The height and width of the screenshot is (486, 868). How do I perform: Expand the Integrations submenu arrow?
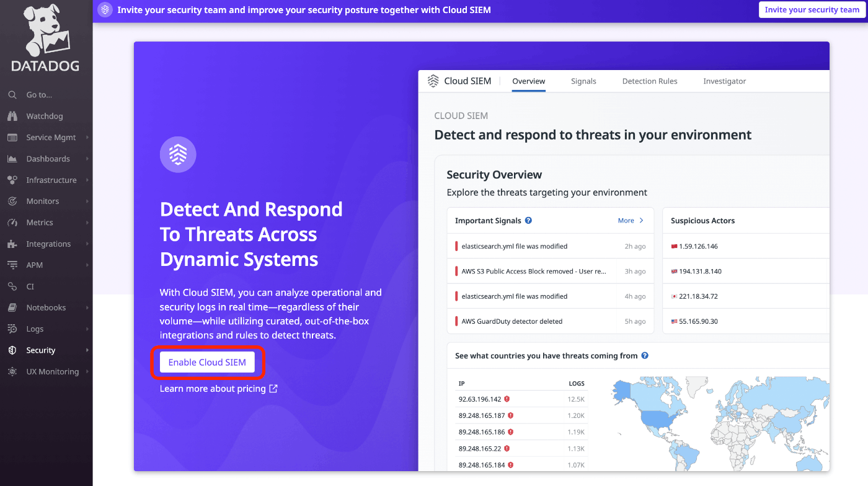tap(87, 244)
